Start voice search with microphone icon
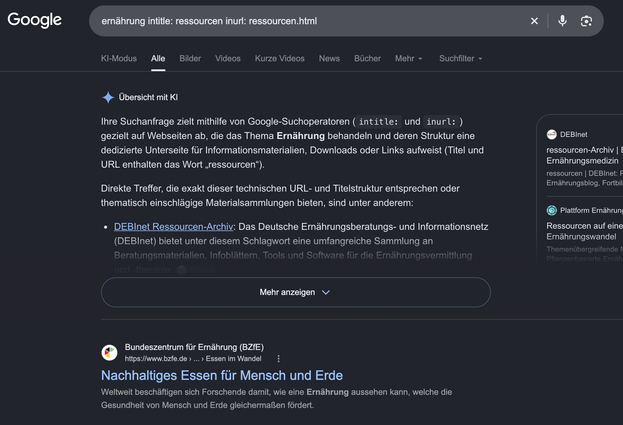Image resolution: width=623 pixels, height=425 pixels. 562,21
